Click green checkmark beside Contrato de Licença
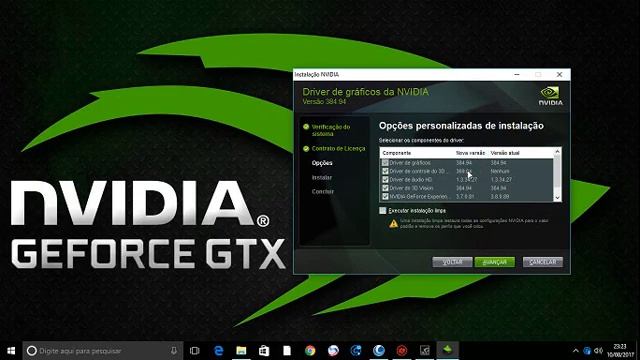 click(x=306, y=149)
